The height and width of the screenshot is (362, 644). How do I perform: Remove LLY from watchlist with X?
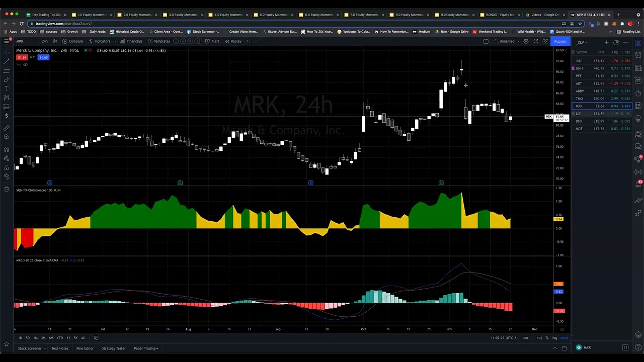point(629,114)
